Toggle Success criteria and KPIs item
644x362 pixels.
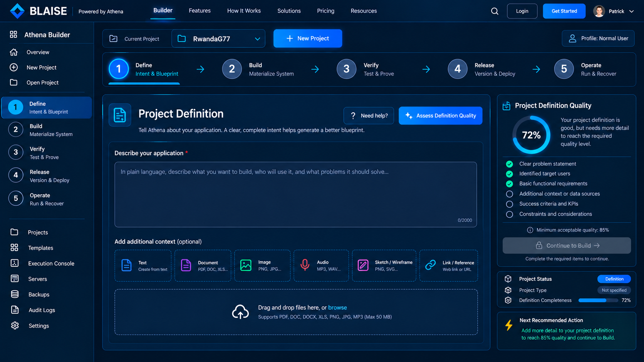[510, 204]
